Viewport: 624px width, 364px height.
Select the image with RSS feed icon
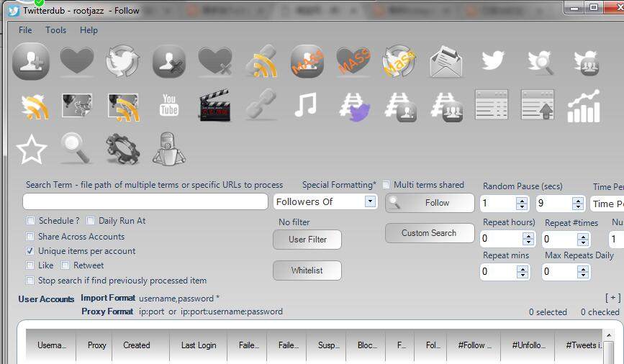coord(124,106)
